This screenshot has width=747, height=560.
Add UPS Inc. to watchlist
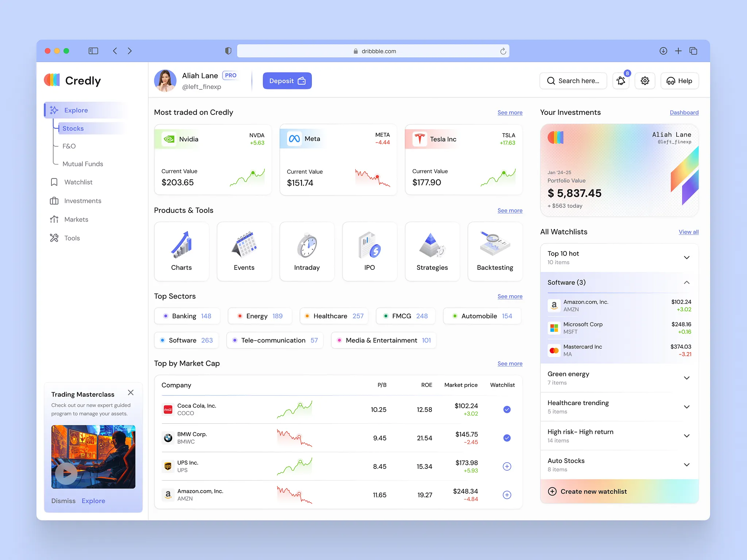(x=507, y=466)
